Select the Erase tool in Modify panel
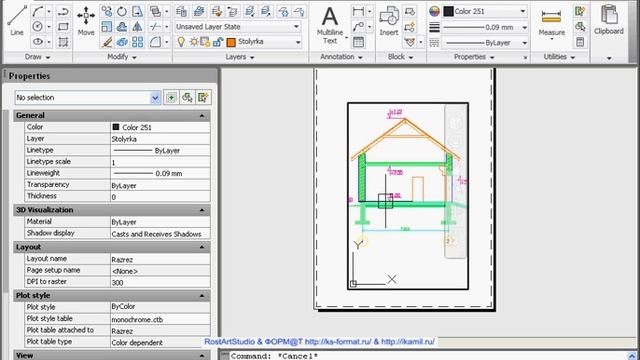Image resolution: width=640 pixels, height=360 pixels. [x=107, y=42]
